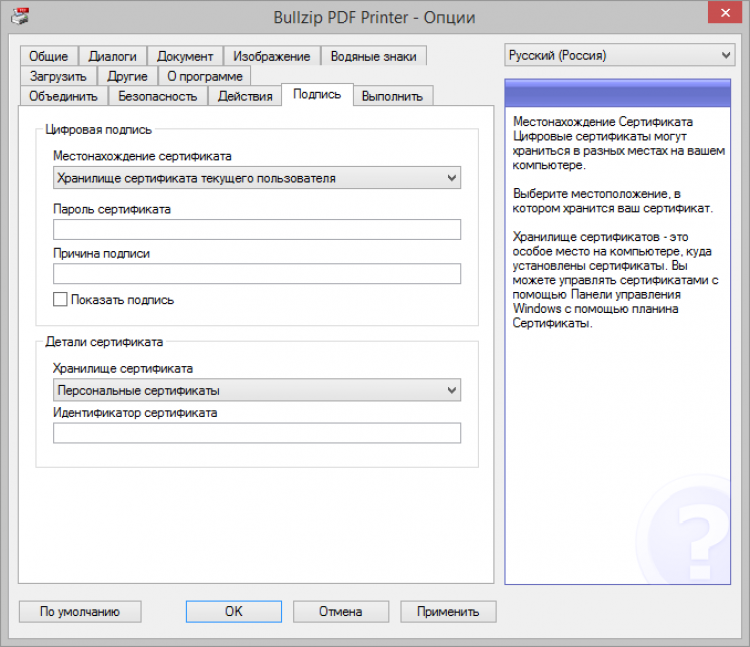This screenshot has height=647, width=750.
Task: Click the Детали сертификата group label
Action: click(104, 342)
